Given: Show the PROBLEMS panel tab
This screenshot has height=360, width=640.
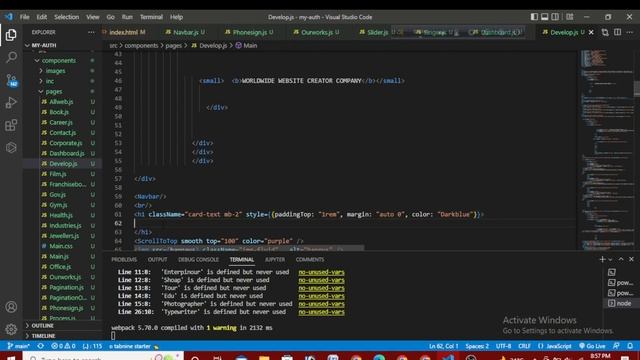Looking at the screenshot, I should (124, 260).
